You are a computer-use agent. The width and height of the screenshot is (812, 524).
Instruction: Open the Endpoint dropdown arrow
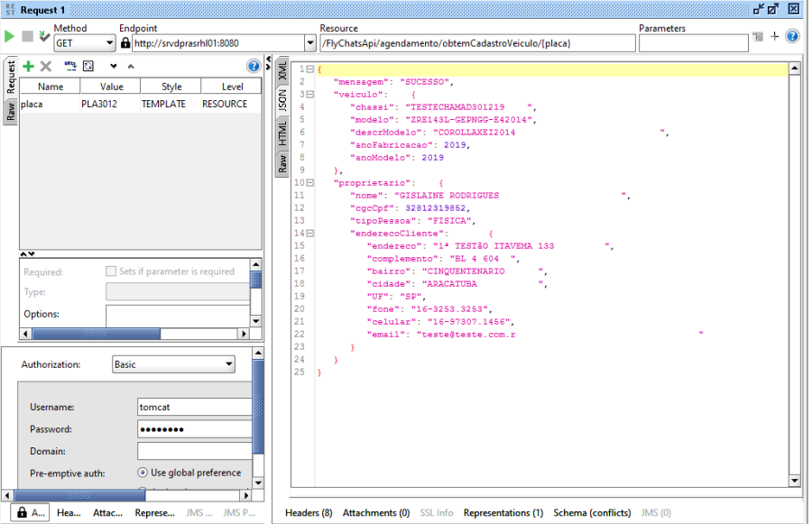(310, 43)
